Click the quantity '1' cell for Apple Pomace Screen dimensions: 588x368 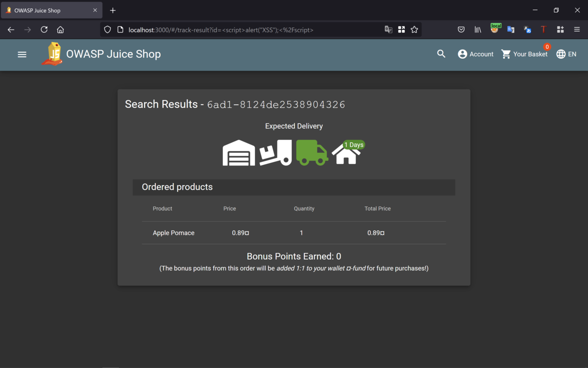click(x=301, y=233)
